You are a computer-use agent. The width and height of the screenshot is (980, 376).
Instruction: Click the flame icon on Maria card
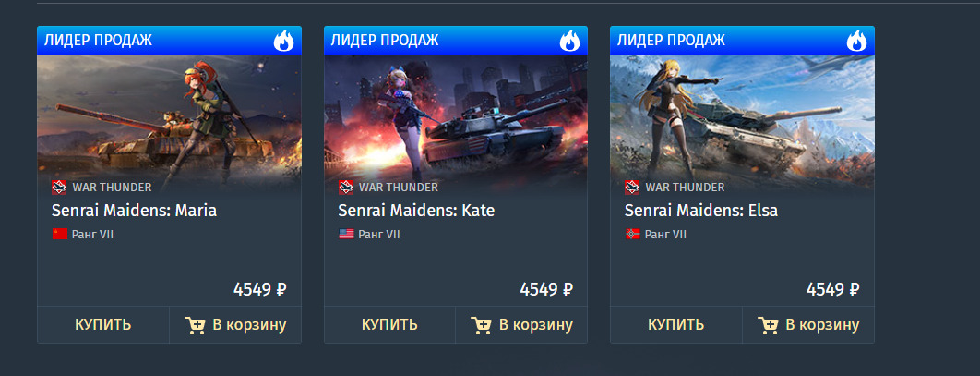click(283, 42)
